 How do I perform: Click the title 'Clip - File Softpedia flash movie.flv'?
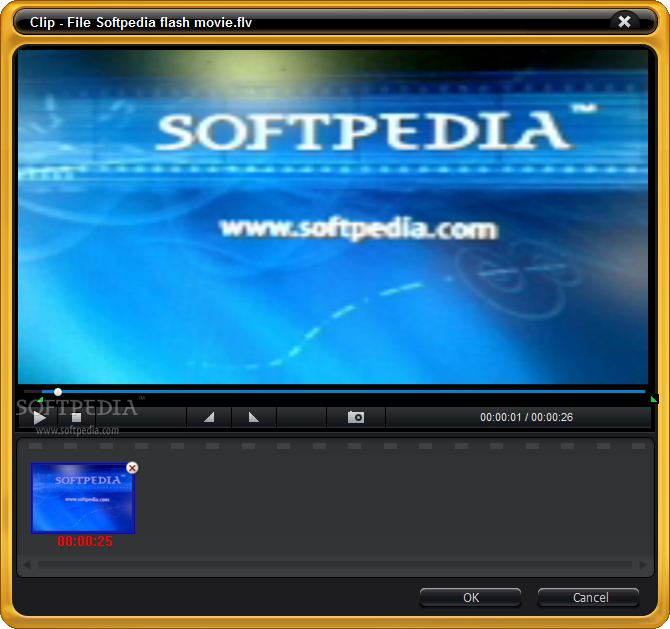(x=141, y=22)
